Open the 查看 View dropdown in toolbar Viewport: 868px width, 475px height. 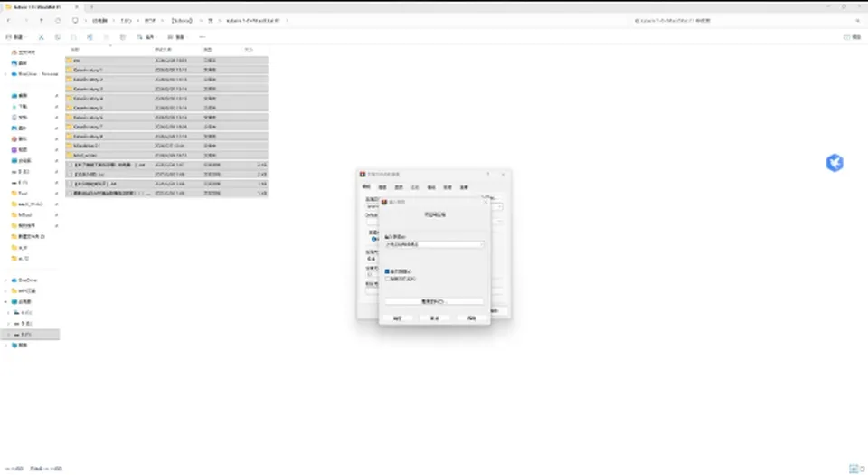(177, 37)
